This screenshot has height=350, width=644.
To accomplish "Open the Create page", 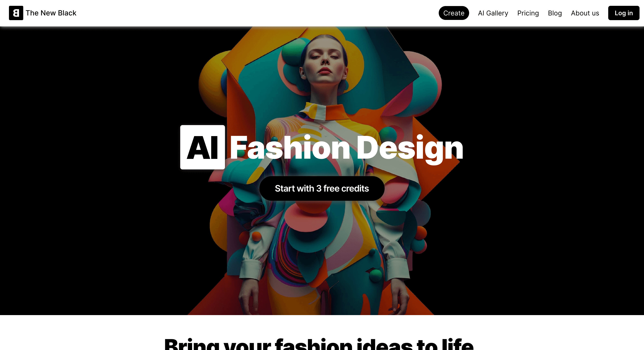I will tap(454, 13).
